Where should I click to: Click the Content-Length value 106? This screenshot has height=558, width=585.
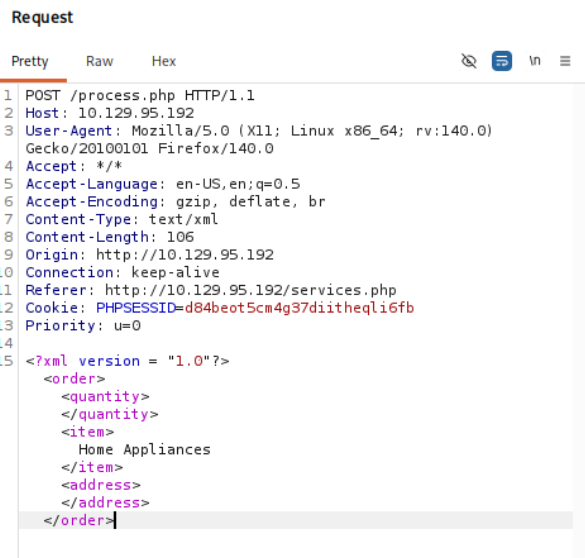pos(180,237)
